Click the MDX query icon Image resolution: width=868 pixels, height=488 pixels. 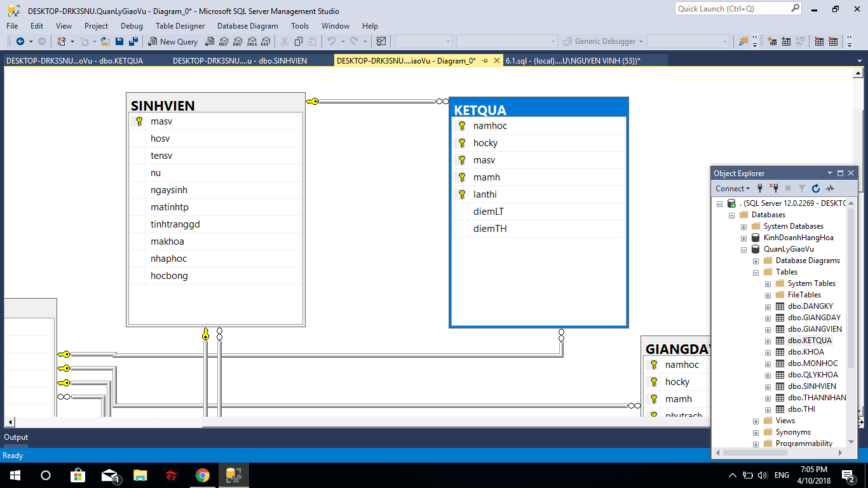[223, 42]
